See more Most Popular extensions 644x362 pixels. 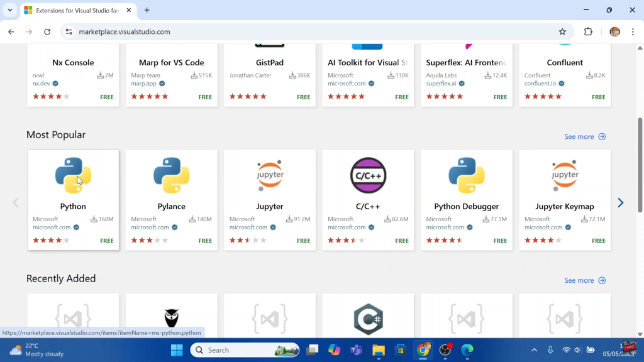585,136
